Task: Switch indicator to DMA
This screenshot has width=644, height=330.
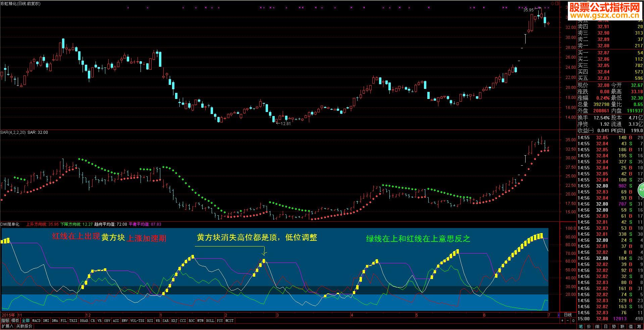Action: (55, 321)
